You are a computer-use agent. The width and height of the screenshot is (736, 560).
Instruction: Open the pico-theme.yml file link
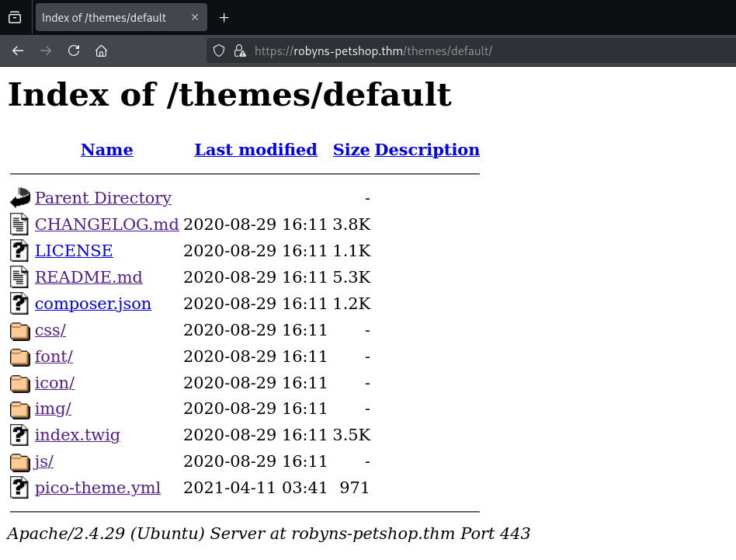97,488
